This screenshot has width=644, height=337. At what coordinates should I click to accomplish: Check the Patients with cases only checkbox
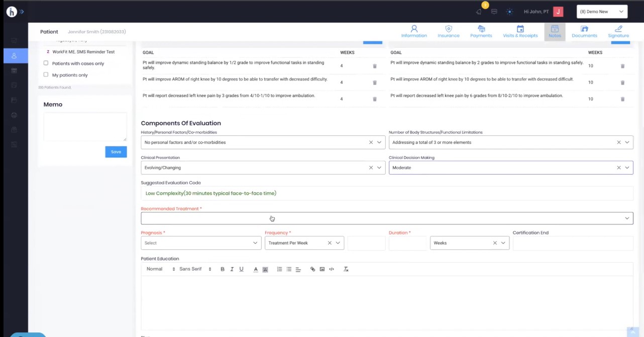pyautogui.click(x=46, y=63)
